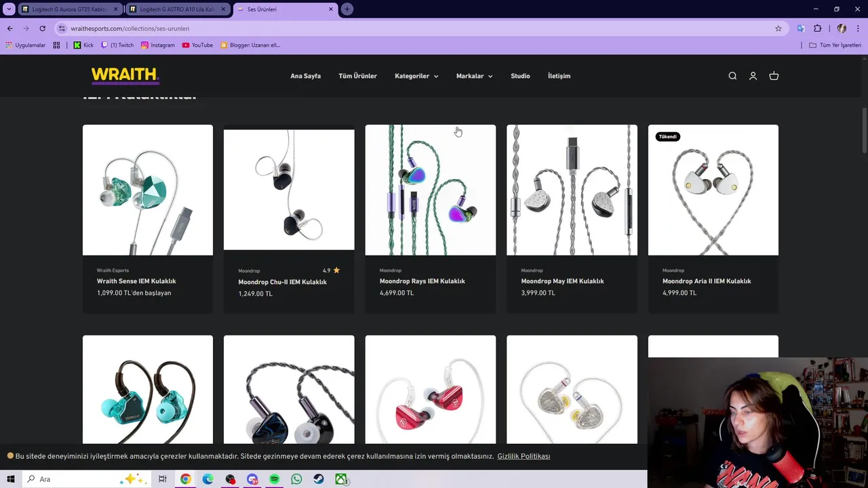Open Wraith Sense IEM Kulaklık product image

148,190
